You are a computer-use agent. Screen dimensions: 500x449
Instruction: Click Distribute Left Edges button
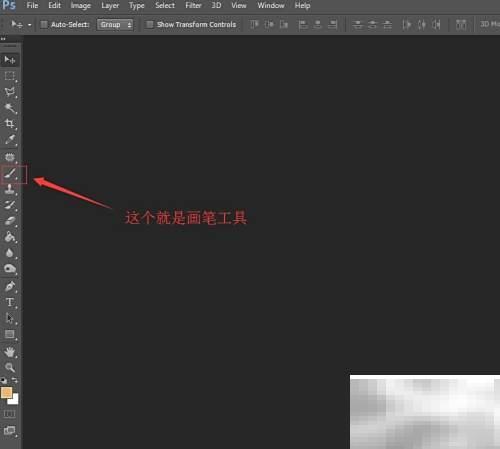pos(406,24)
